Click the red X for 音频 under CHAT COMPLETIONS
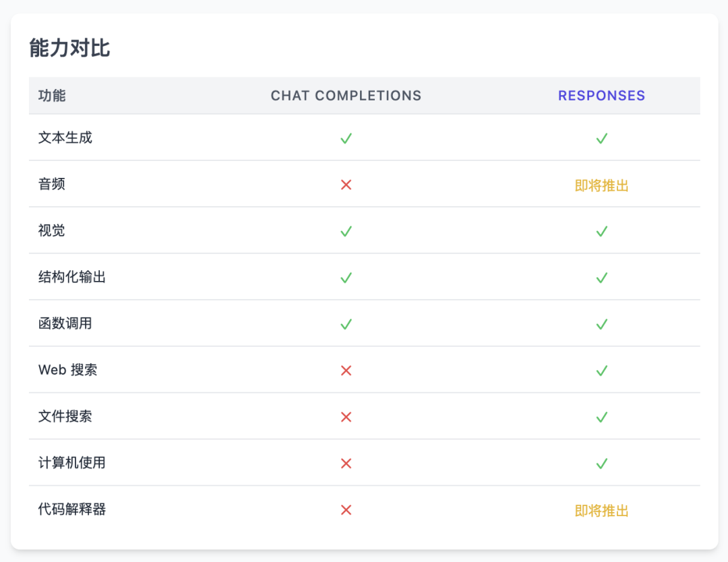Viewport: 728px width, 562px height. [x=346, y=185]
